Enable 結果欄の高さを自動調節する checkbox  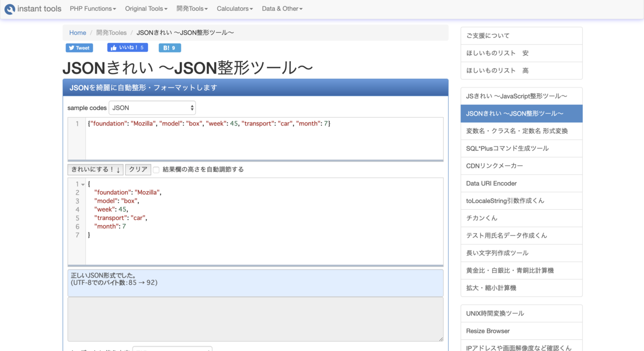[x=156, y=170]
